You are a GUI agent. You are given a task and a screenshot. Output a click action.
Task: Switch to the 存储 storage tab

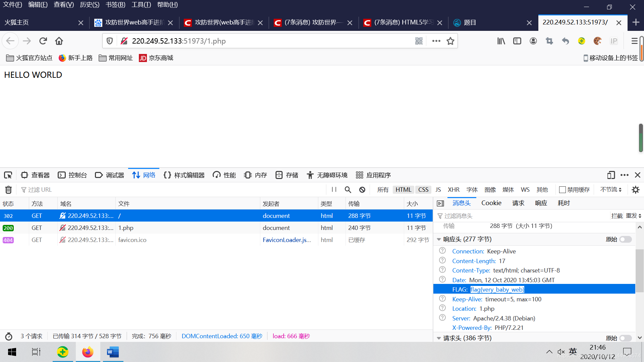tap(287, 175)
